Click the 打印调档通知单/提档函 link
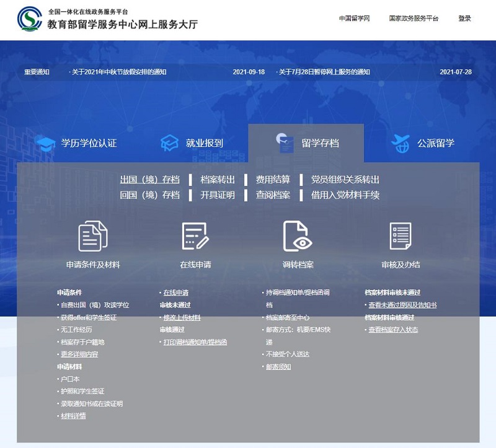This screenshot has height=448, width=496. tap(195, 342)
